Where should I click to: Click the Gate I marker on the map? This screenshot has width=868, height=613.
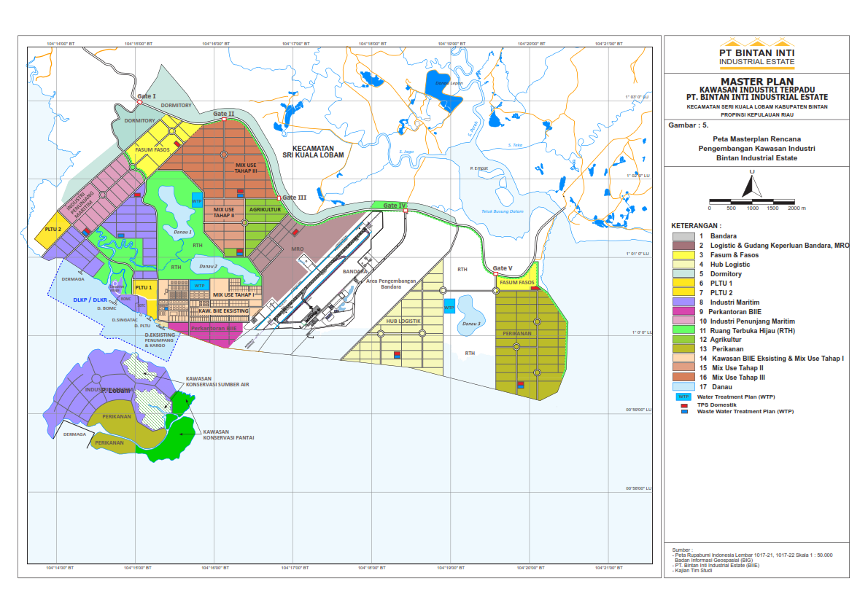coord(139,102)
